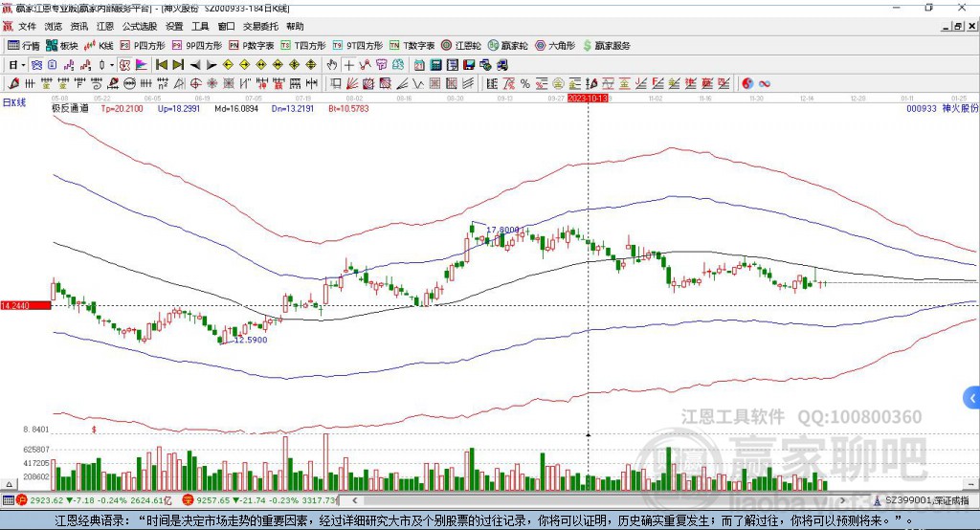980x530 pixels.
Task: Open the calculator icon
Action: click(436, 65)
